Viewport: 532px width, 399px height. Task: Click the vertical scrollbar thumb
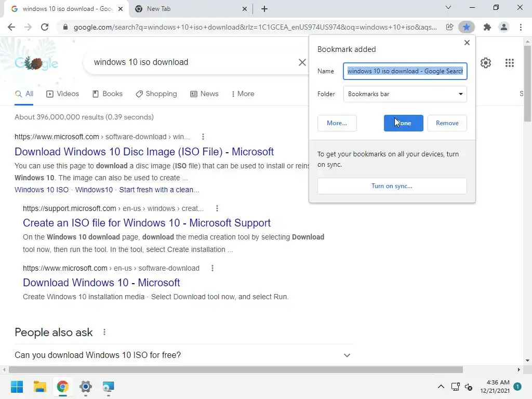pos(527,84)
